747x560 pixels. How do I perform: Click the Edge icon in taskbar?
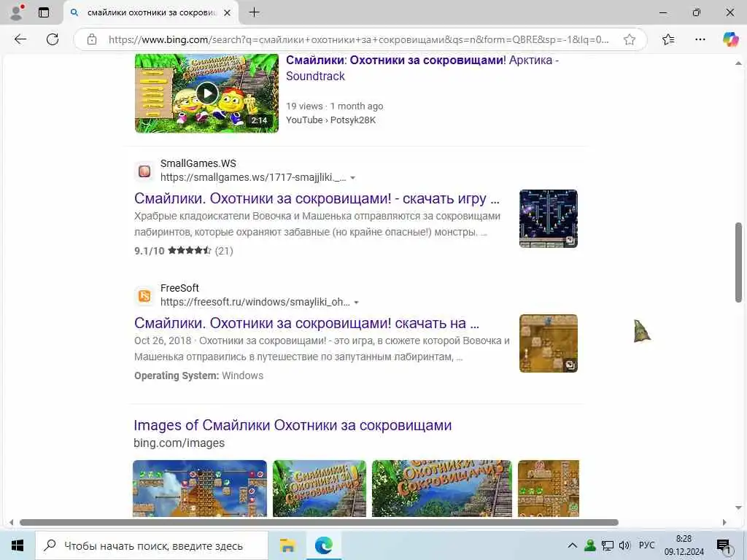pos(323,545)
